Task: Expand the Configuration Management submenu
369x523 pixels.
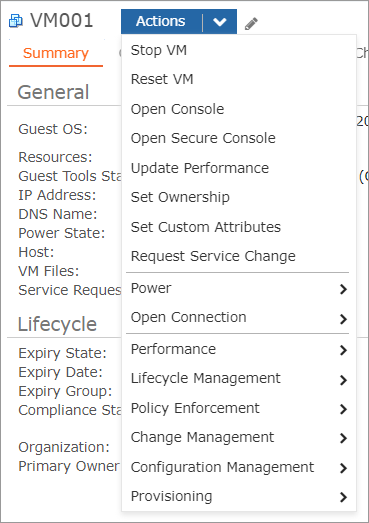Action: pyautogui.click(x=239, y=467)
